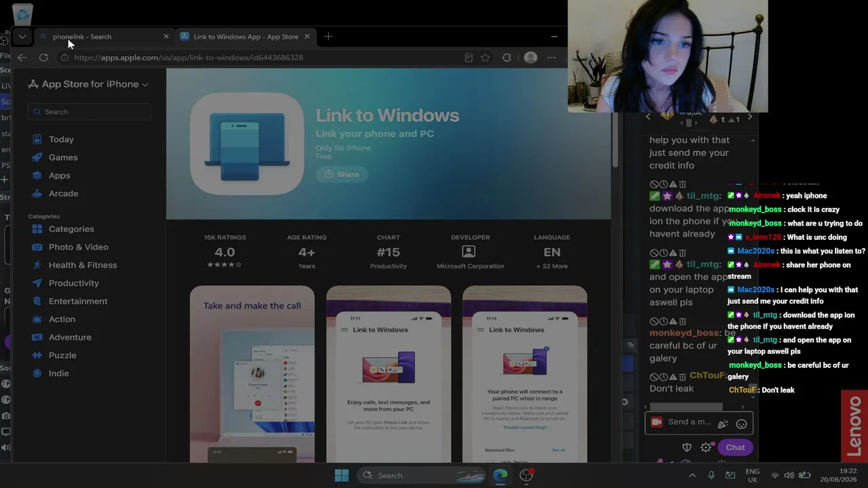Open the Photo & Video category
The height and width of the screenshot is (488, 868).
click(x=78, y=247)
